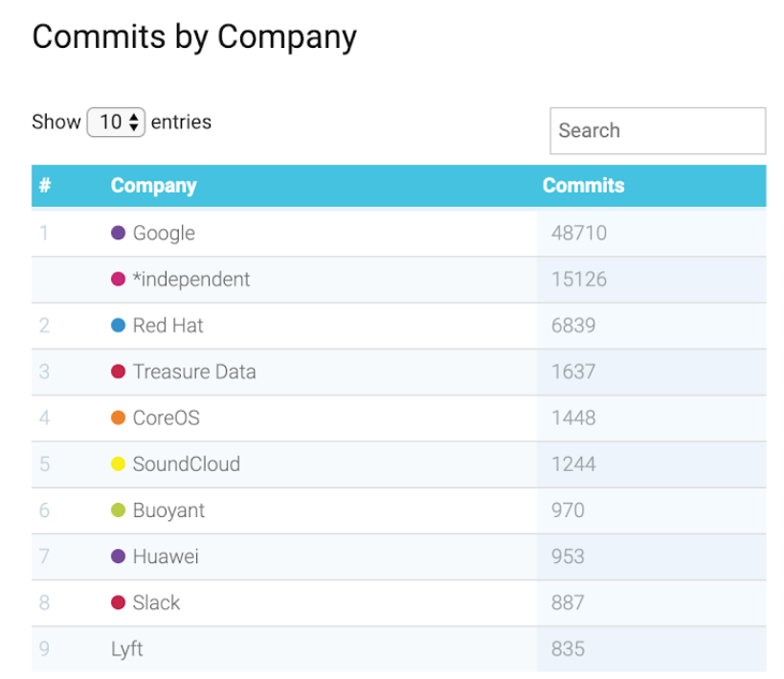This screenshot has height=679, width=784.
Task: Focus the Search input field
Action: (658, 131)
